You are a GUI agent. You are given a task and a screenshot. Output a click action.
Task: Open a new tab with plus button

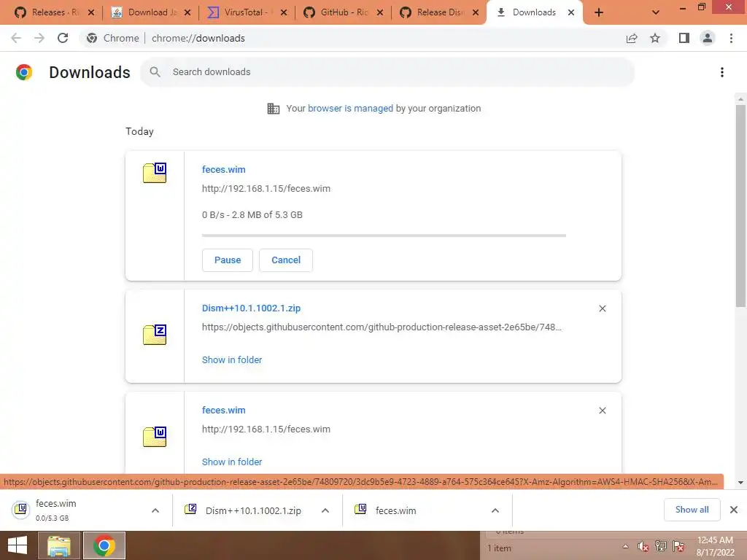pos(599,12)
